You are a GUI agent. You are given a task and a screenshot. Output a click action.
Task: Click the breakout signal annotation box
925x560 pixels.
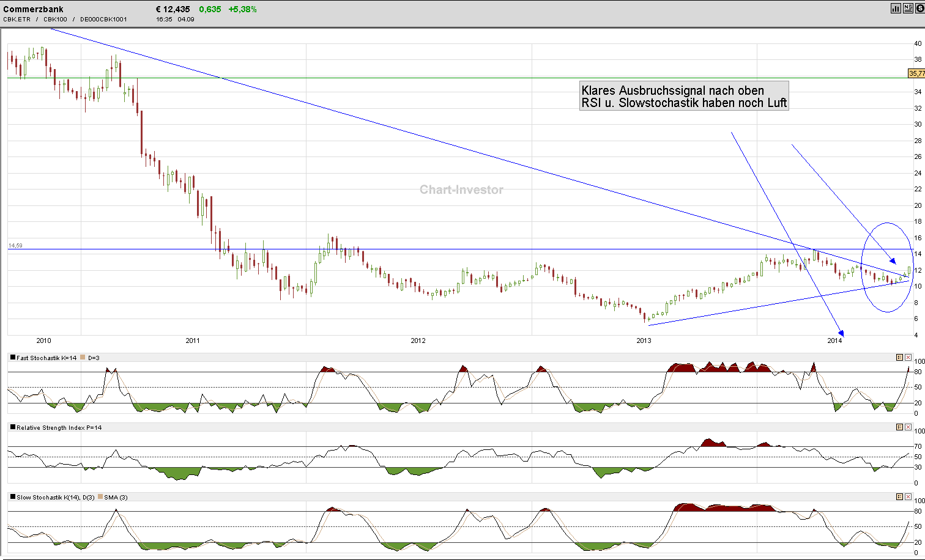click(x=684, y=97)
